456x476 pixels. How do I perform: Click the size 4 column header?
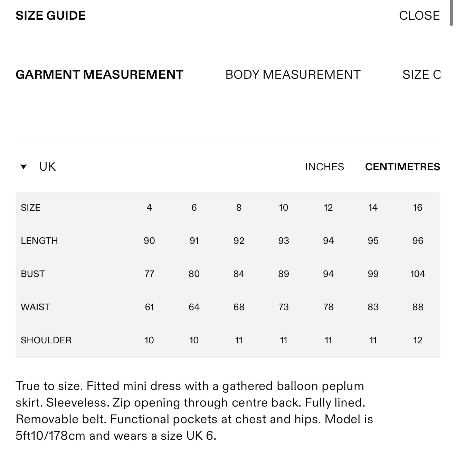pos(149,208)
